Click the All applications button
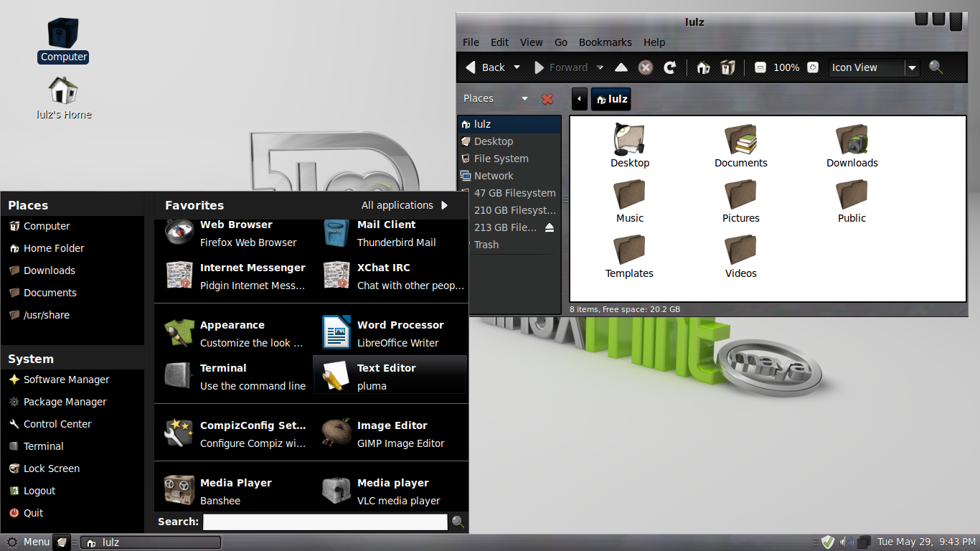 404,204
